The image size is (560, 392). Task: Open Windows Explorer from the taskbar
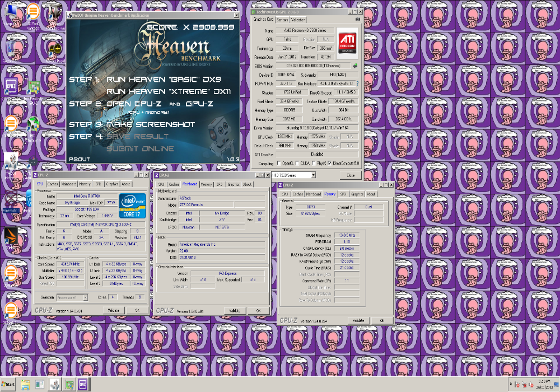coord(25,385)
